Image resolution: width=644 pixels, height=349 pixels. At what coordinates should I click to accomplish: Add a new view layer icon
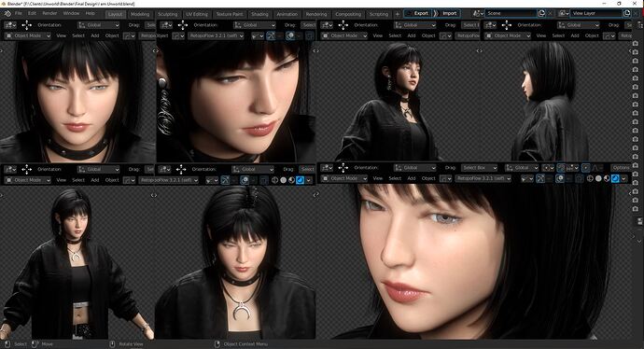click(x=627, y=13)
